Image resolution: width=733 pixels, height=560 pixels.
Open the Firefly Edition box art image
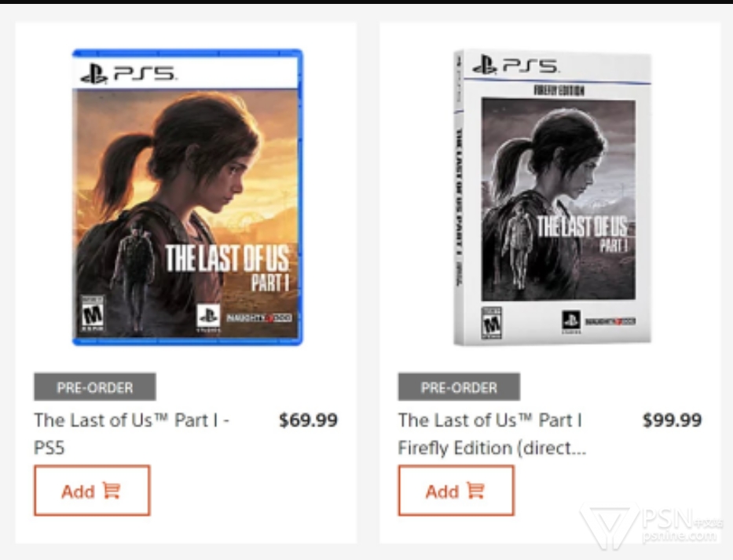coord(552,197)
